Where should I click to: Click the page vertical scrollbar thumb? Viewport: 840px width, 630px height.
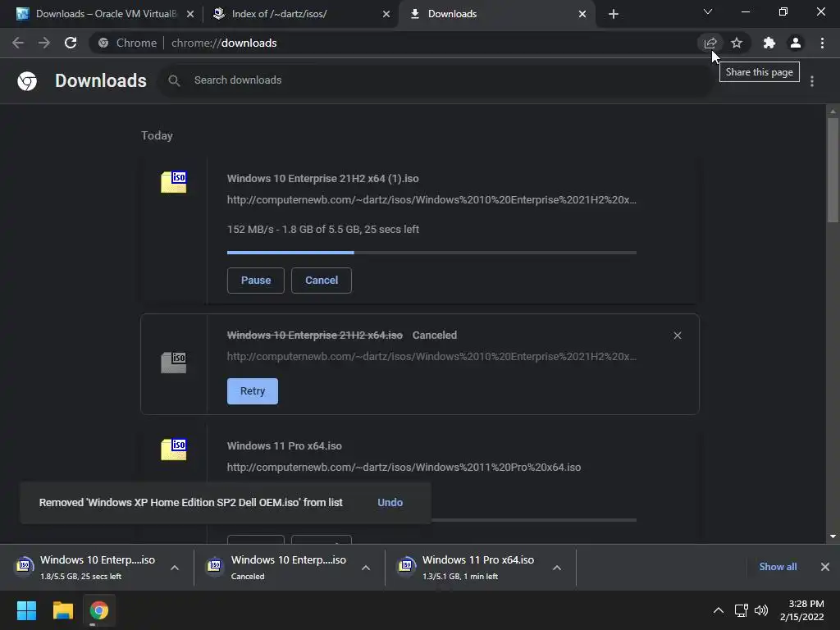pos(833,170)
